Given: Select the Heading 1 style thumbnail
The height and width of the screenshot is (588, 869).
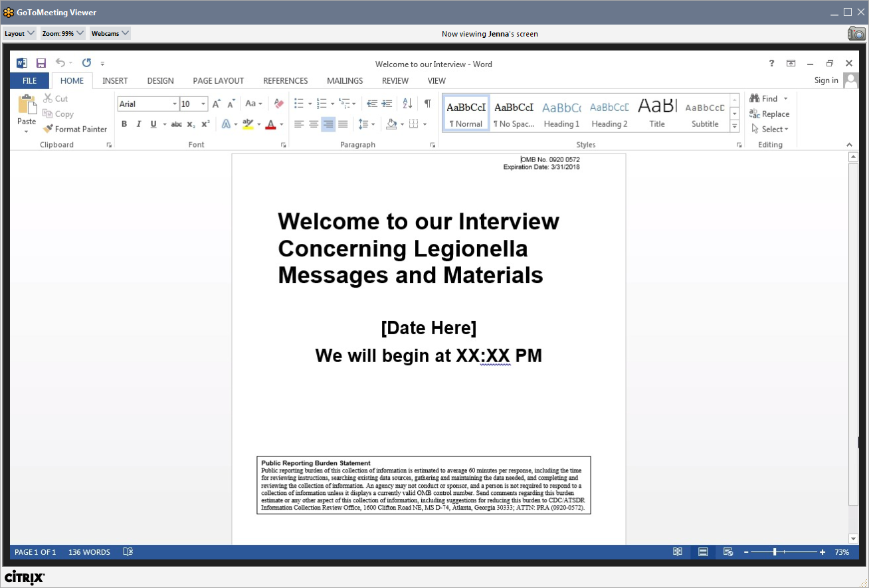Looking at the screenshot, I should (561, 113).
